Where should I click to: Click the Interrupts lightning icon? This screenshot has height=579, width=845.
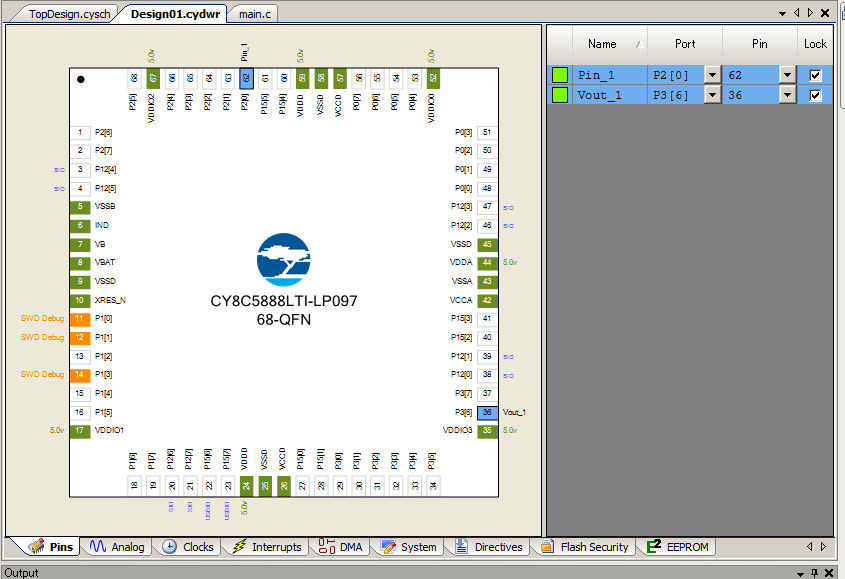click(x=239, y=547)
